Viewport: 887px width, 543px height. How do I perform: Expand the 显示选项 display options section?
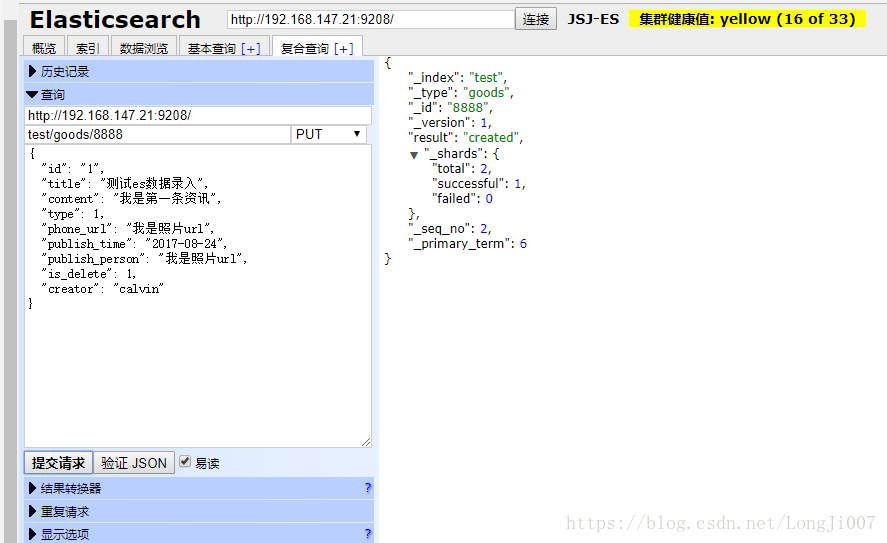[199, 534]
